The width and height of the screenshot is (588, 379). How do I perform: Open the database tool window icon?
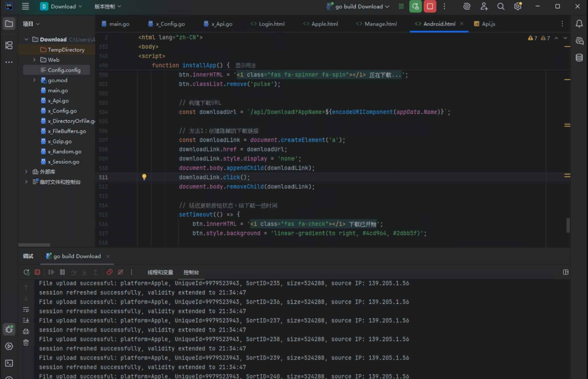tap(579, 58)
